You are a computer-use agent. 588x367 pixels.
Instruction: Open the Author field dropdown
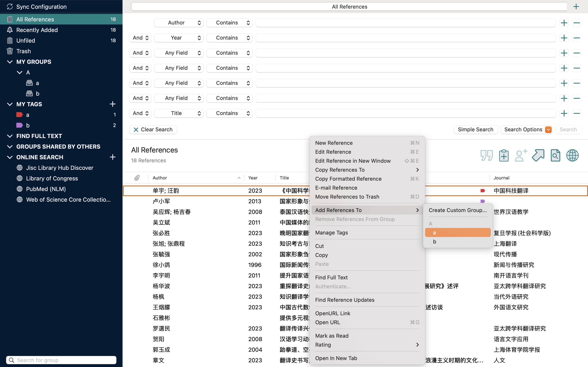tap(179, 23)
